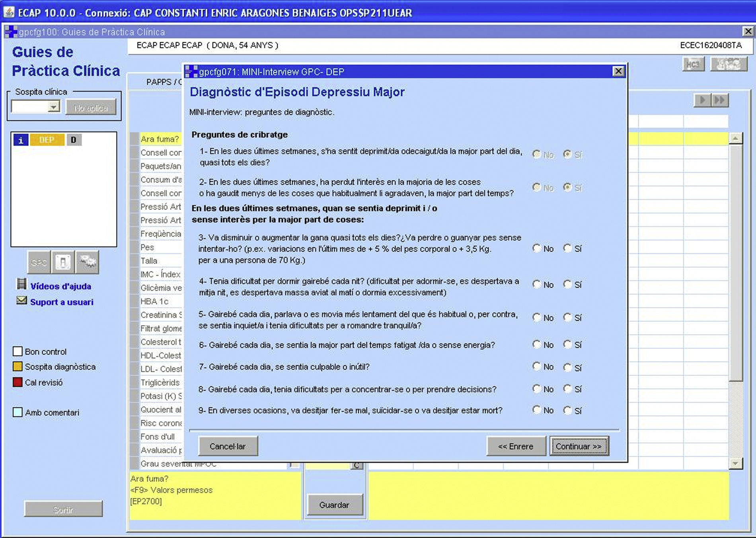756x538 pixels.
Task: Select 'Sí' for question 9 about suicide
Action: pos(567,410)
